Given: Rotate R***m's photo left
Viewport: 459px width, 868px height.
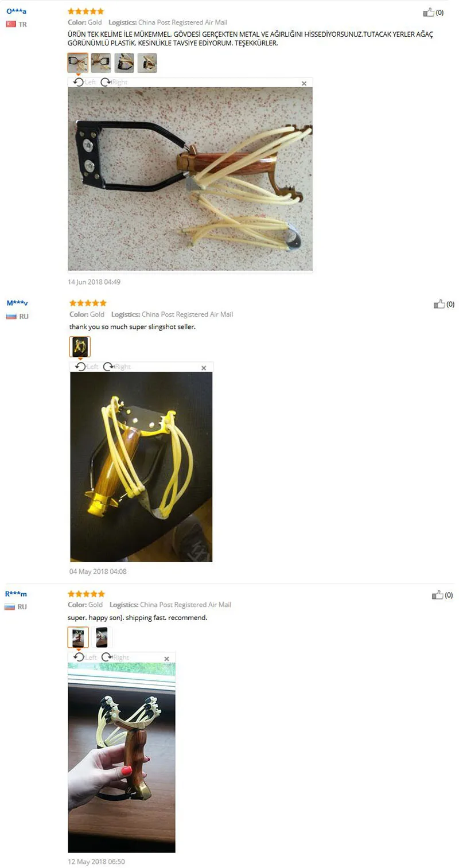Looking at the screenshot, I should pos(85,657).
